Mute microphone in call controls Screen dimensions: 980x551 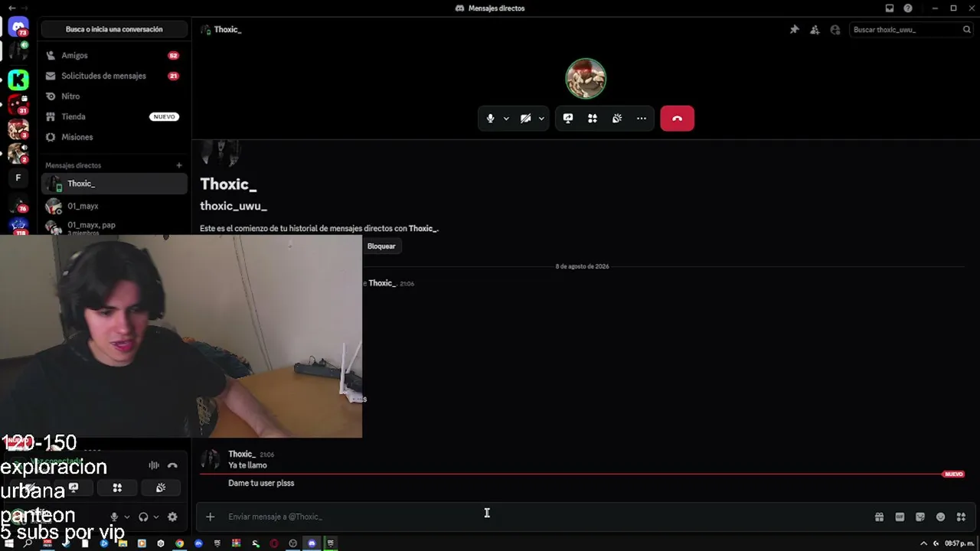point(491,119)
